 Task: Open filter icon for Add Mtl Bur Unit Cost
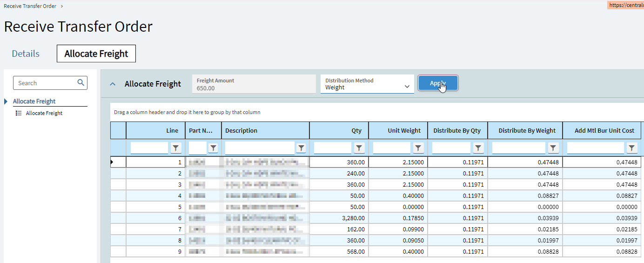[x=631, y=148]
